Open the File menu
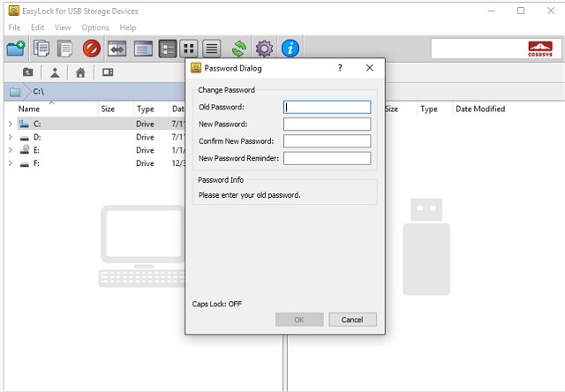Screen dimensions: 565x392 click(14, 27)
